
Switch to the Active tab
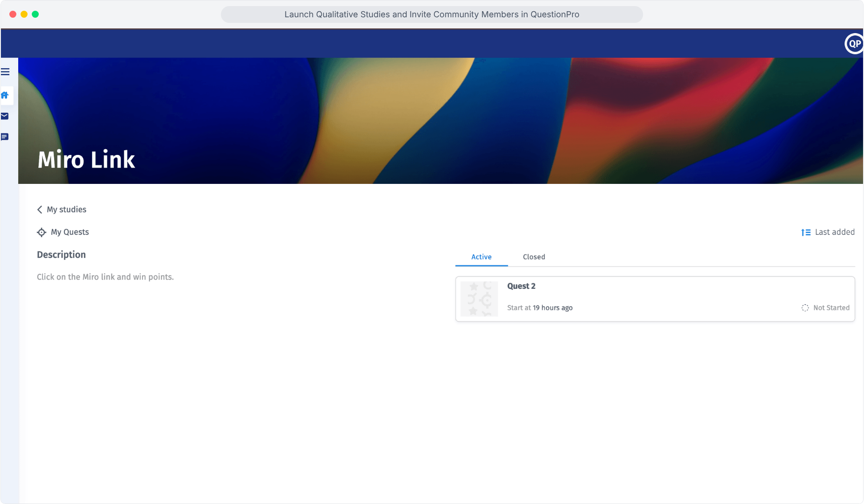[482, 257]
